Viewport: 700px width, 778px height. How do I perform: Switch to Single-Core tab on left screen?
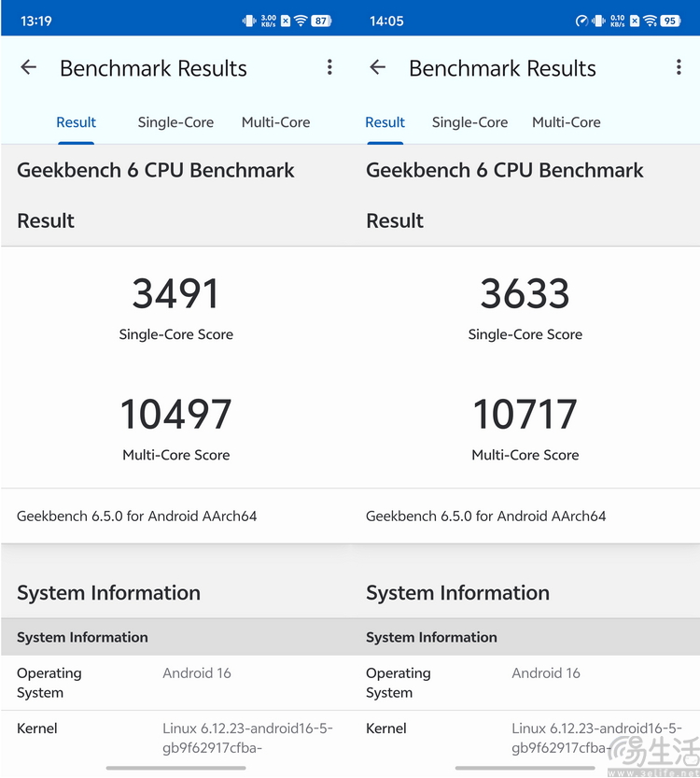coord(175,122)
